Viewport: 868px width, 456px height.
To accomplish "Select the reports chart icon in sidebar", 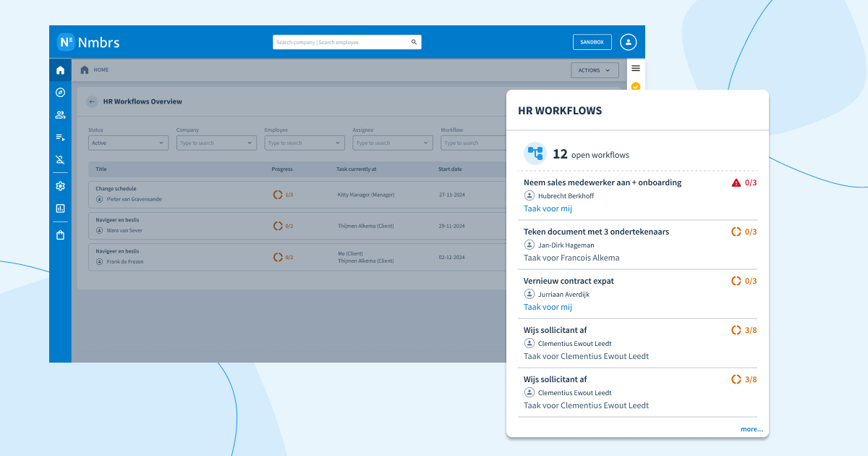I will click(x=60, y=208).
